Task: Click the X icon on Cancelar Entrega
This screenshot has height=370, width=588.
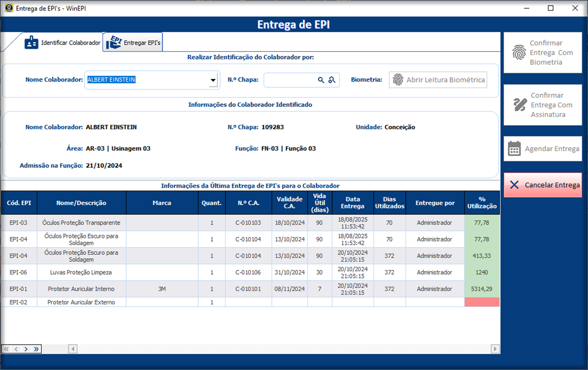Action: pyautogui.click(x=514, y=185)
